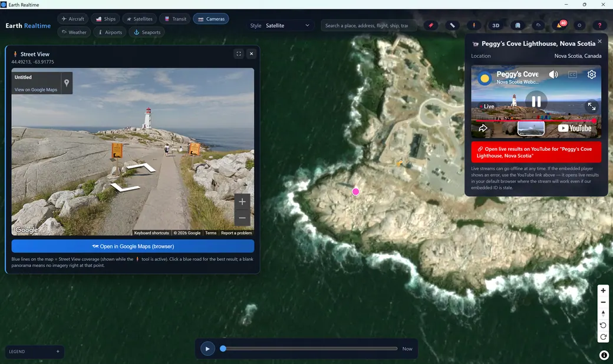Click Open in Google Maps (browser) button

tap(133, 246)
